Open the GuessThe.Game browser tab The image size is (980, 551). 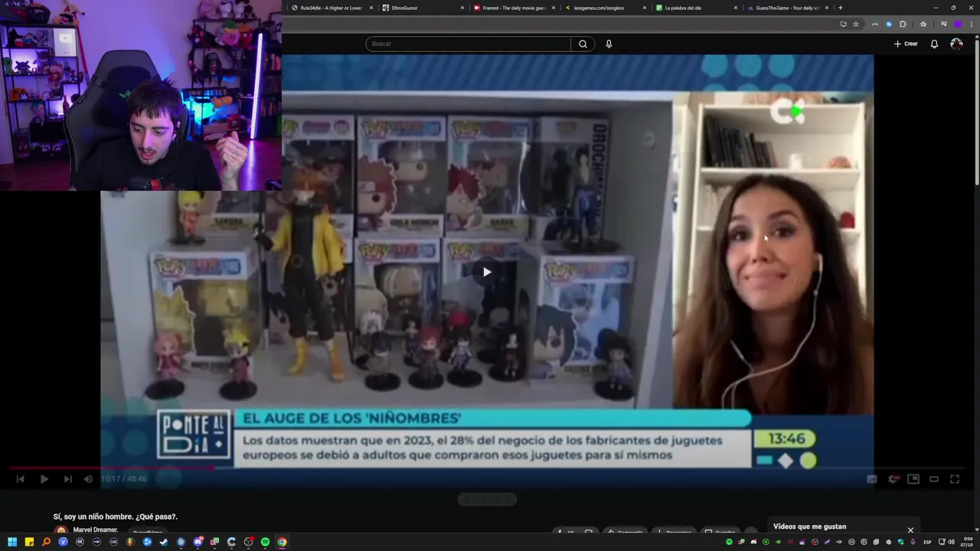click(787, 8)
